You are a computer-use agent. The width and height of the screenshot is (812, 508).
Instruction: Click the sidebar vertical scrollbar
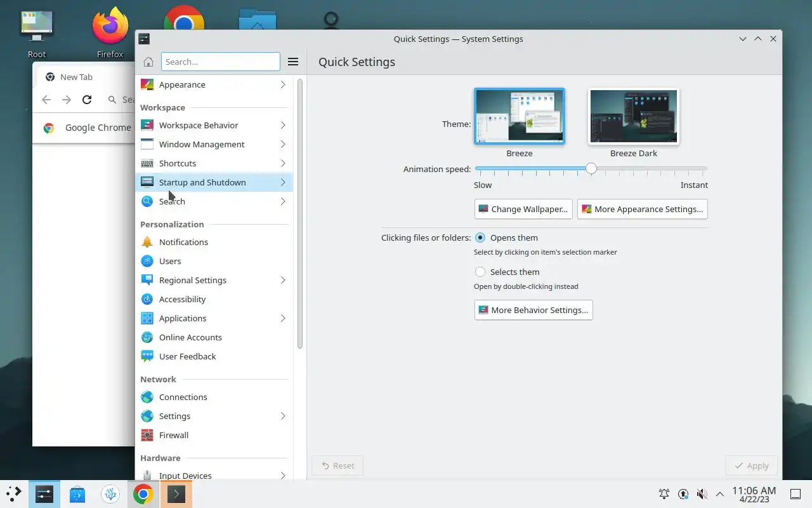tap(300, 214)
